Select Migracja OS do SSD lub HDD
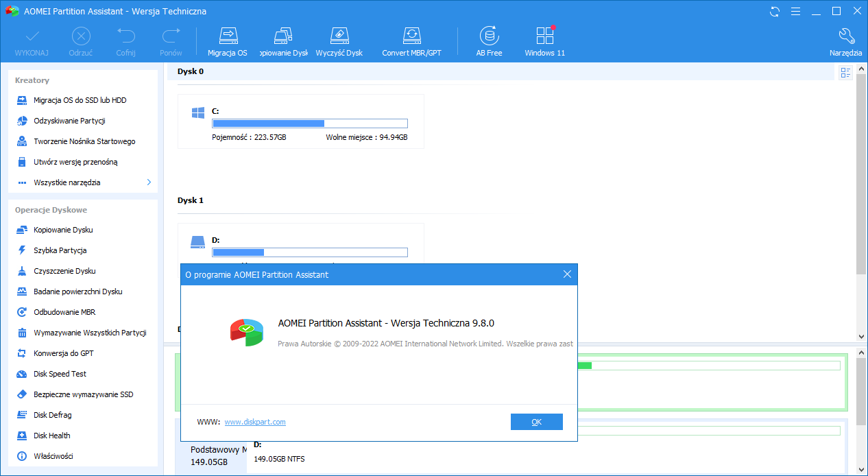Screen dimensions: 868x476 [x=80, y=100]
